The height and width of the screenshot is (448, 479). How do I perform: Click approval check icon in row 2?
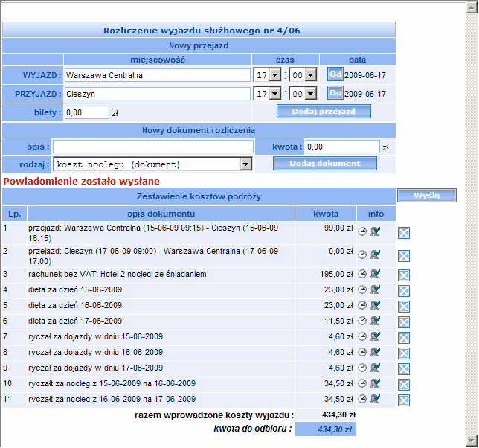click(375, 255)
